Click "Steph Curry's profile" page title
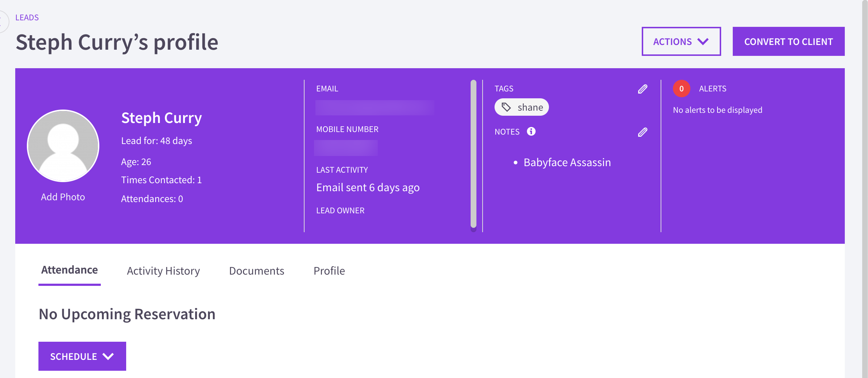Image resolution: width=868 pixels, height=378 pixels. pos(117,42)
